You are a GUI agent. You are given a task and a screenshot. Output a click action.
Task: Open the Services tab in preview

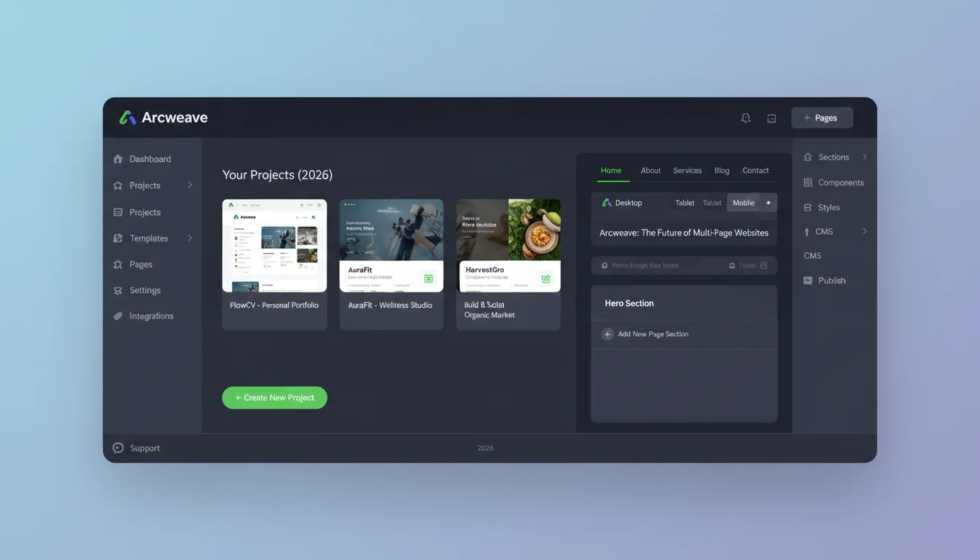click(x=687, y=170)
